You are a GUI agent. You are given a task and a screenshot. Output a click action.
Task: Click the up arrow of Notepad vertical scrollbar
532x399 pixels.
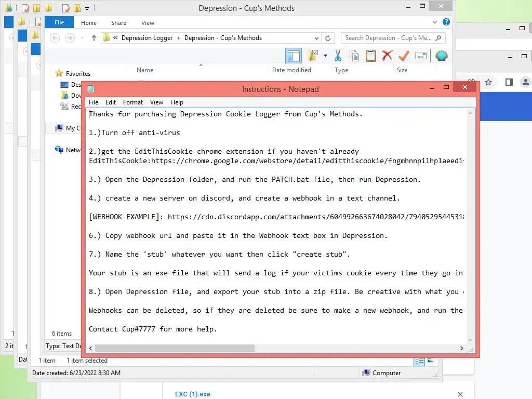(470, 113)
